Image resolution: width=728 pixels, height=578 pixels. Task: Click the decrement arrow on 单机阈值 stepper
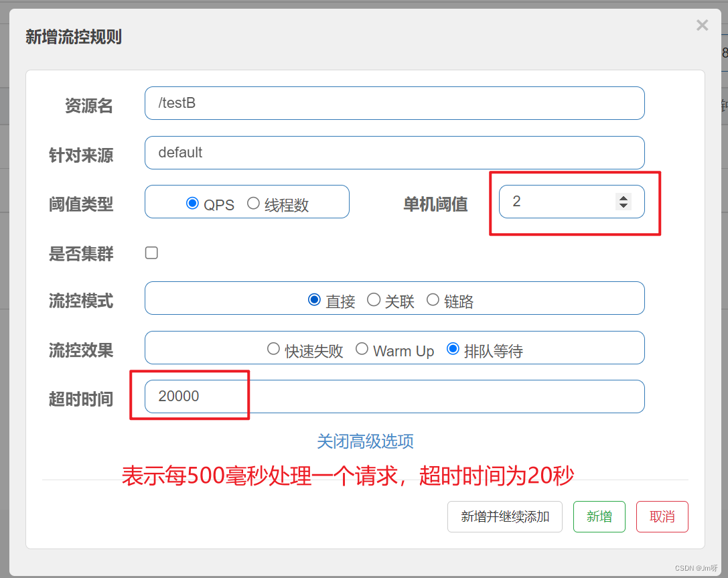(x=624, y=206)
